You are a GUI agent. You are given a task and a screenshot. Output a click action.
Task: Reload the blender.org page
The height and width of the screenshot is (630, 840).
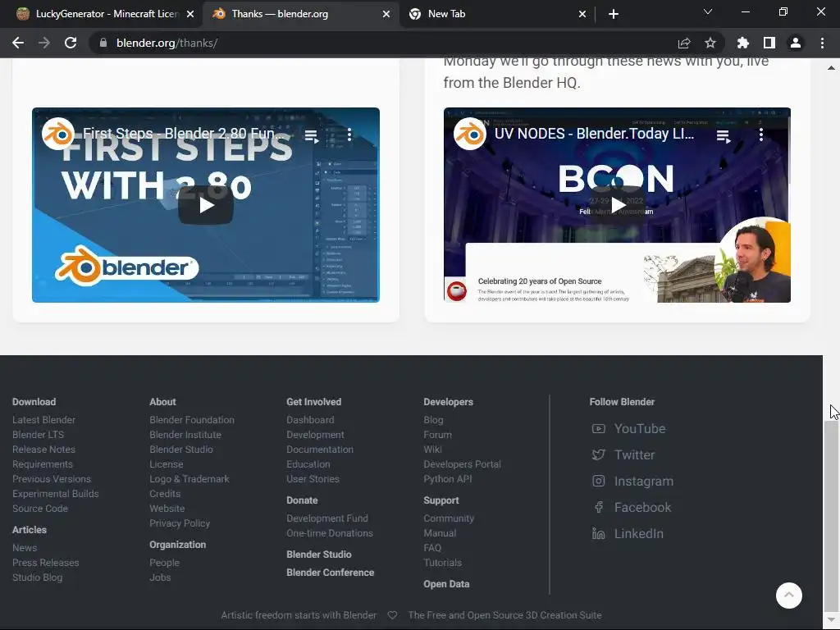click(x=71, y=43)
